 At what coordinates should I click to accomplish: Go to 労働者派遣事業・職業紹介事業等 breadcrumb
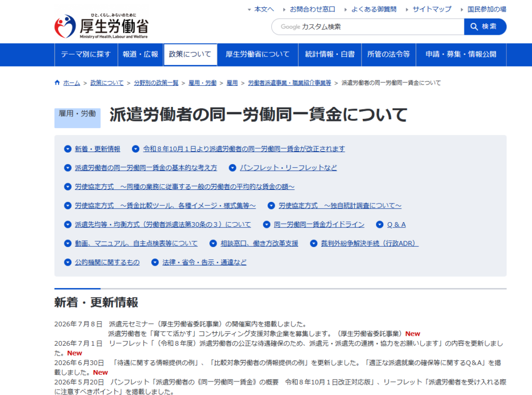[289, 83]
